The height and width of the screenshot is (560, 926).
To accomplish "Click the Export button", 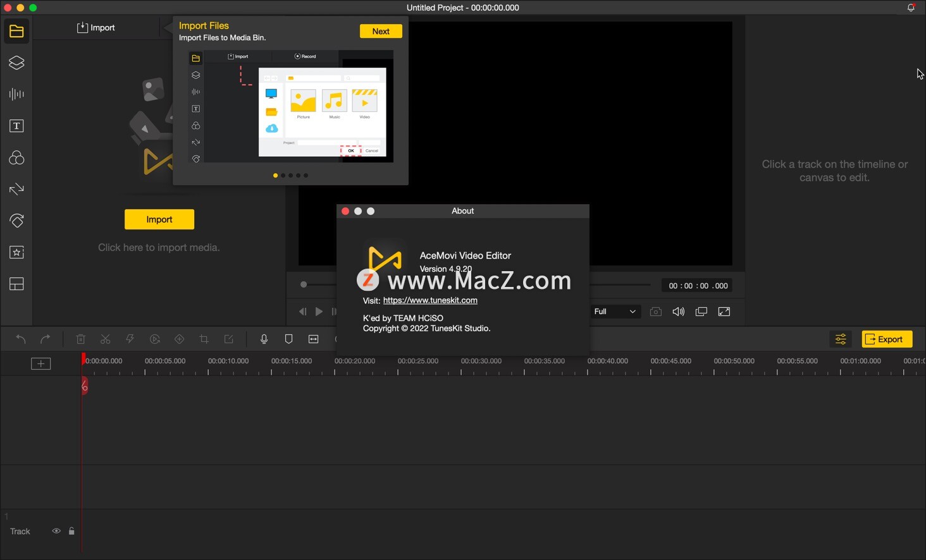I will [x=887, y=339].
